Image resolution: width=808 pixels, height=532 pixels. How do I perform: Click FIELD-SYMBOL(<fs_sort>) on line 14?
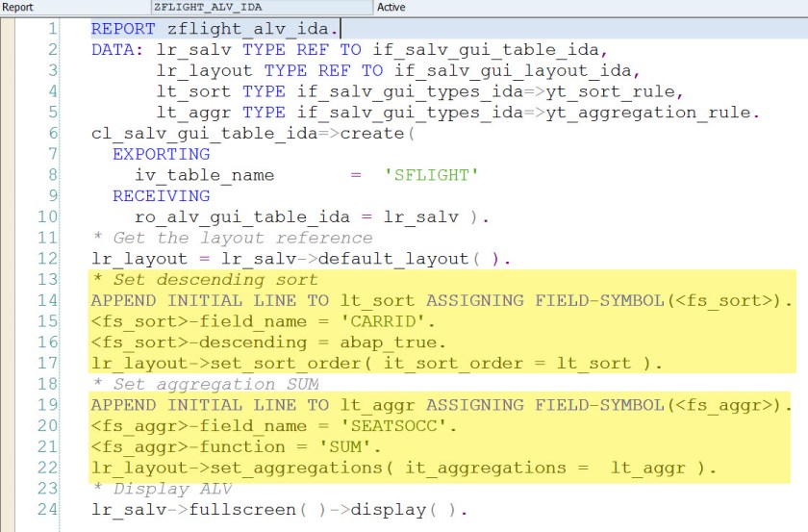658,300
